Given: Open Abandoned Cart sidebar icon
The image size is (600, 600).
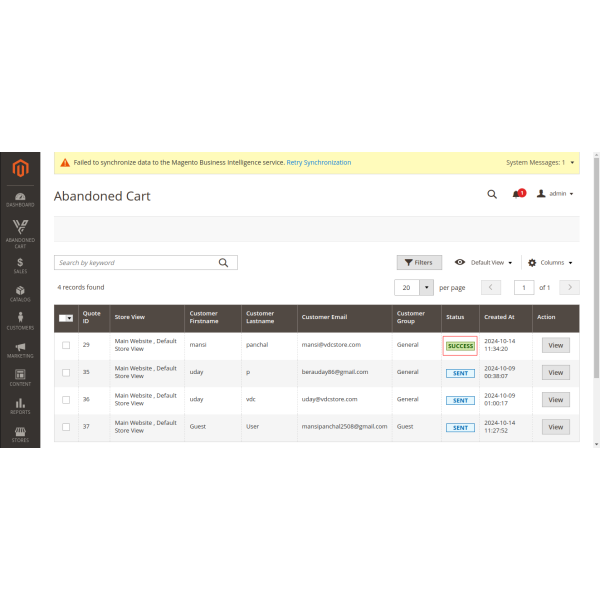Looking at the screenshot, I should pyautogui.click(x=20, y=231).
